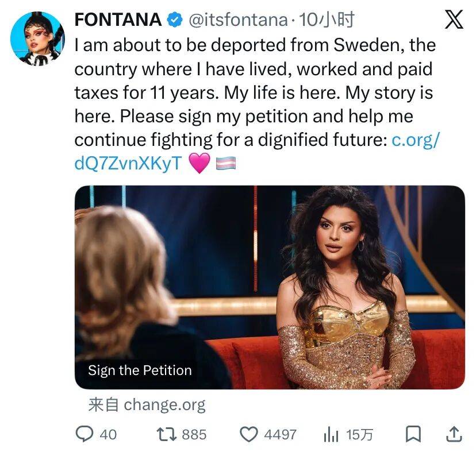Click the like count 4497

click(280, 435)
